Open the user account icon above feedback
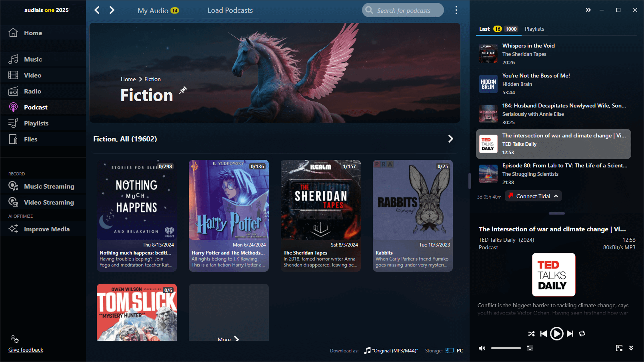Viewport: 644px width, 362px height. [x=15, y=339]
